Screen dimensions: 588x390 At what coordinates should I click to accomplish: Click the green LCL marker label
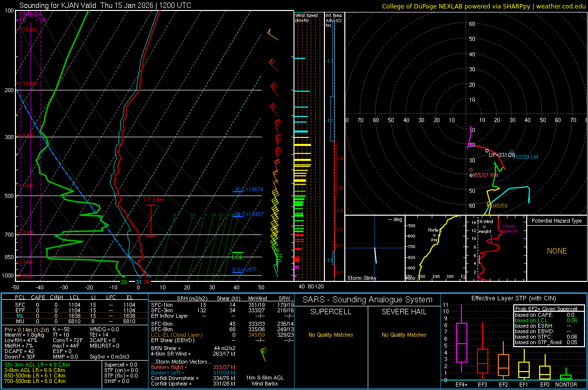[237, 257]
